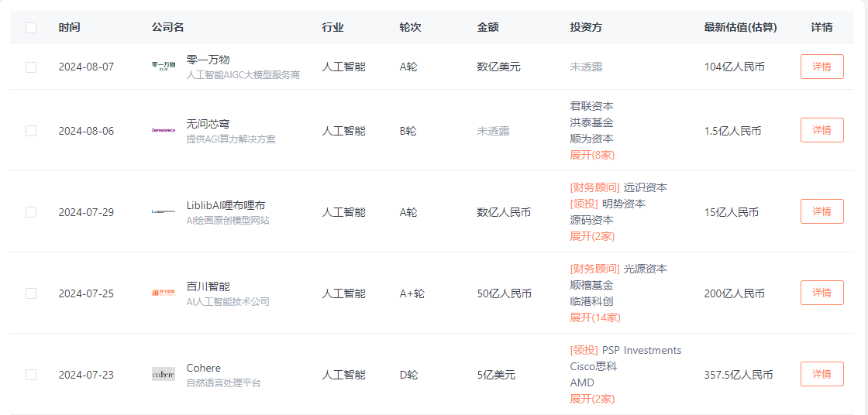Open 详情 for 百川智能
The image size is (868, 415).
pyautogui.click(x=822, y=293)
